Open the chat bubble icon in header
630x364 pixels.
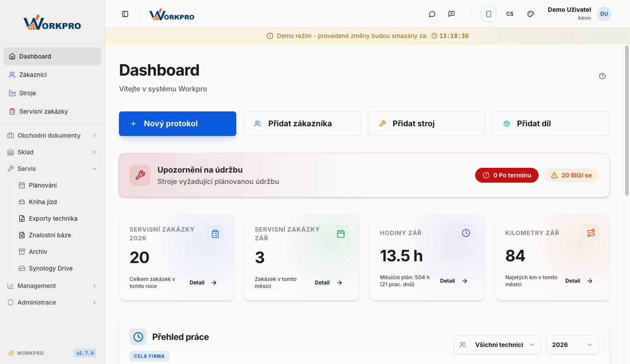432,14
